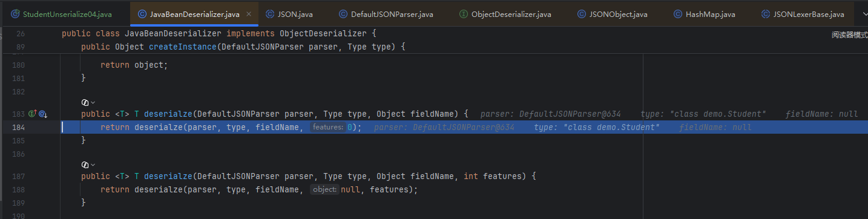Click the 'features:' inlay hint on line 184
This screenshot has width=868, height=219.
click(327, 127)
